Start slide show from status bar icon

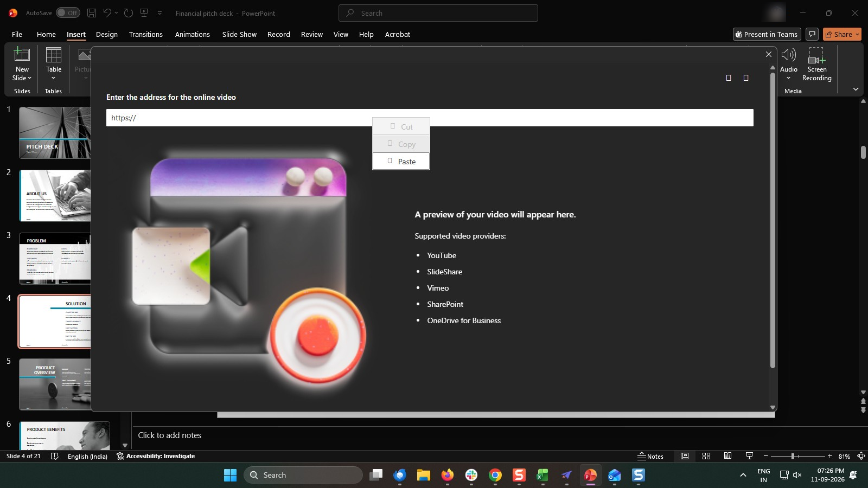click(749, 456)
